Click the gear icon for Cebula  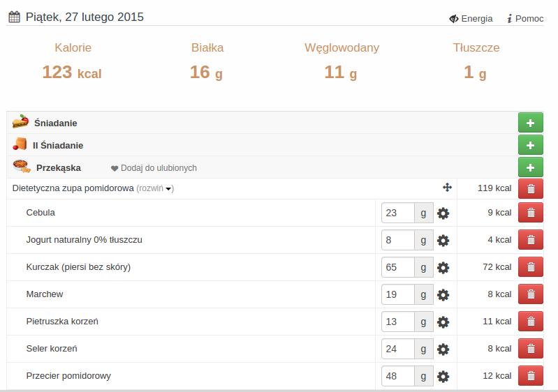[443, 213]
